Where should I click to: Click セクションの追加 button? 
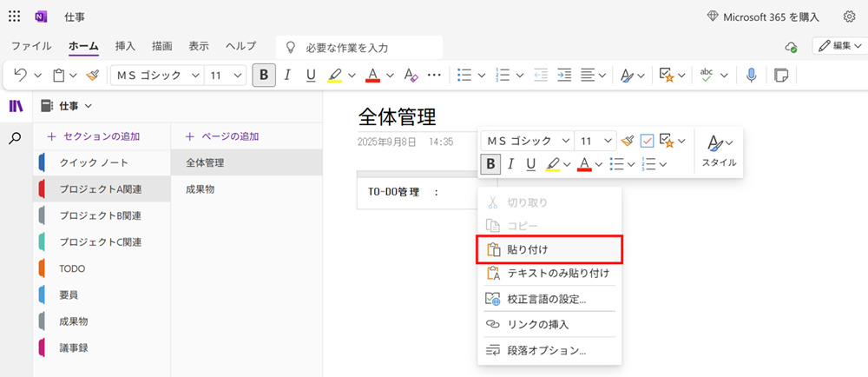click(94, 136)
